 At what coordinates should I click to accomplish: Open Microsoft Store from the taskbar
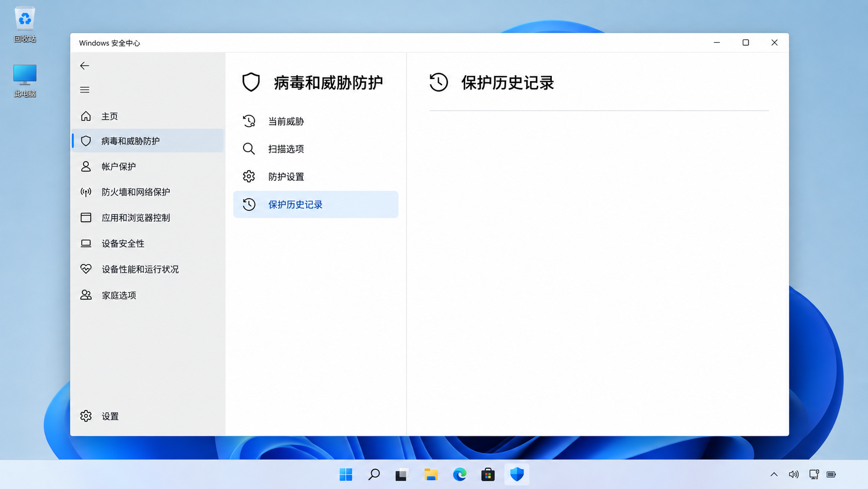coord(488,474)
